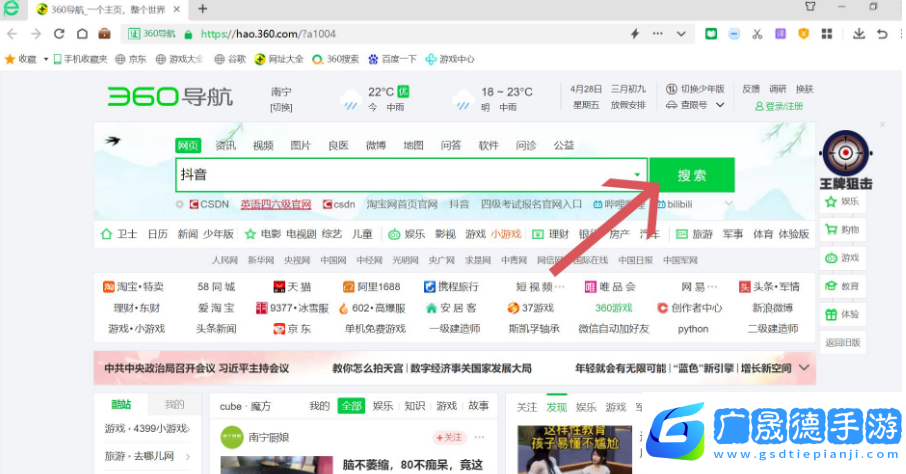Image resolution: width=906 pixels, height=474 pixels.
Task: Click the lightning speed-mode icon
Action: pyautogui.click(x=635, y=34)
